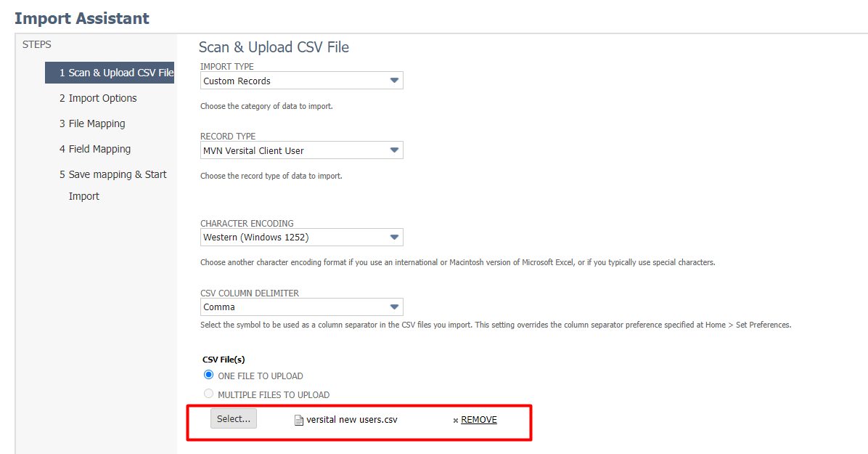The width and height of the screenshot is (868, 454).
Task: Click the arrow on the Import Type dropdown
Action: click(x=394, y=81)
